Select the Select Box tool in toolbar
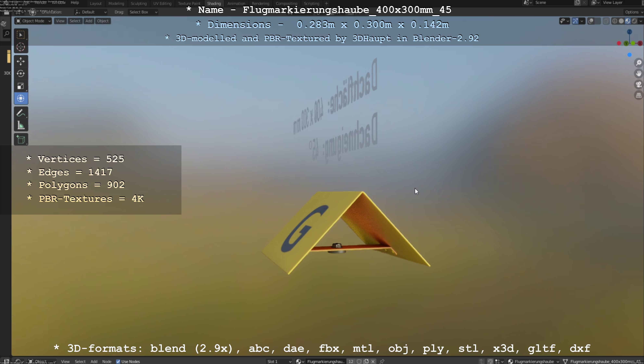 click(x=21, y=35)
